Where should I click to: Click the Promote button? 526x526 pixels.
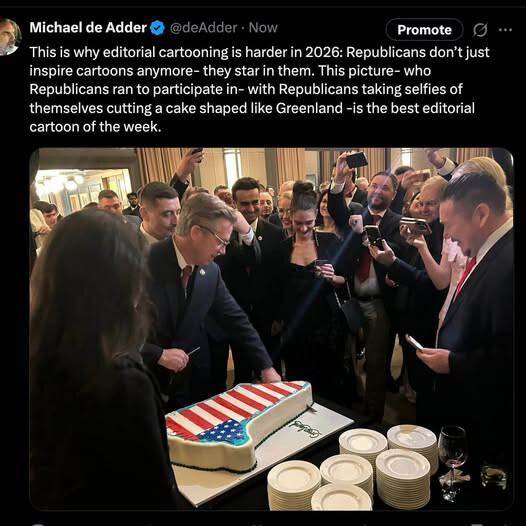click(424, 30)
